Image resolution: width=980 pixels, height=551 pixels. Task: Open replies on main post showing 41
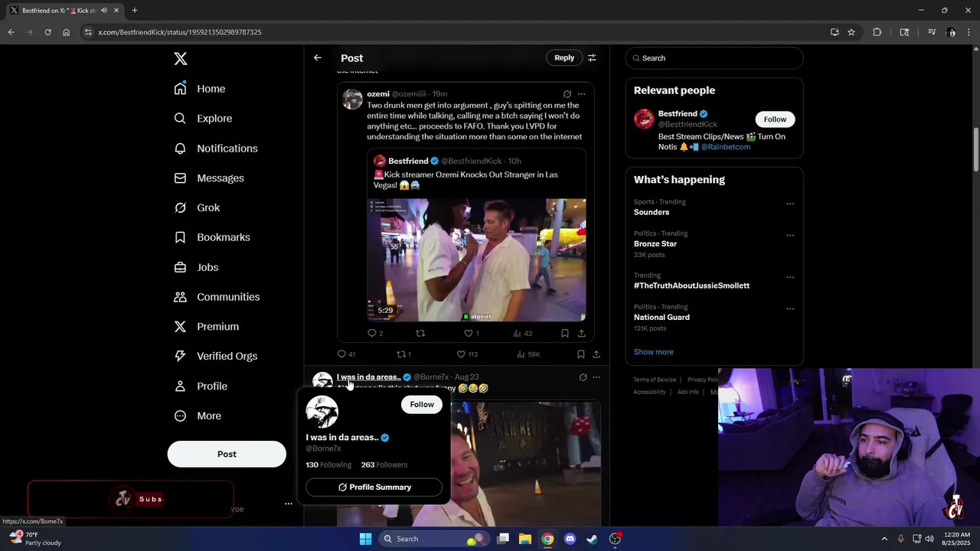(x=346, y=354)
